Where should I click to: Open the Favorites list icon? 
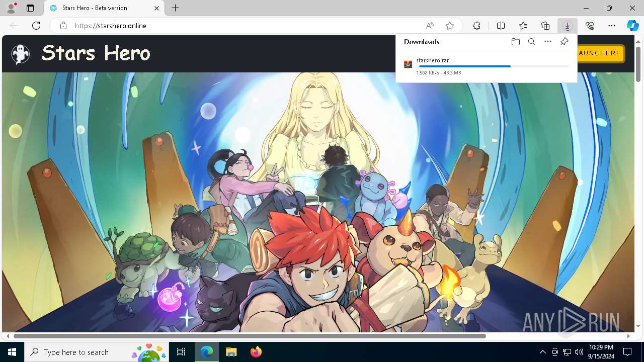click(523, 26)
